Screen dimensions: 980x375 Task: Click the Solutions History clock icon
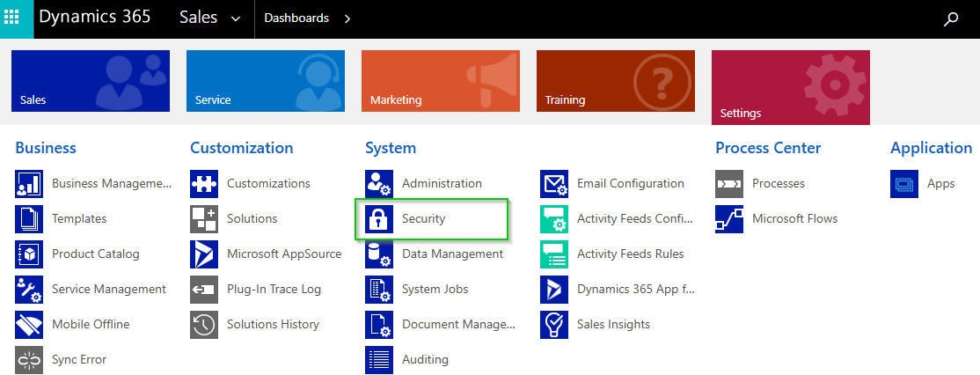coord(204,325)
